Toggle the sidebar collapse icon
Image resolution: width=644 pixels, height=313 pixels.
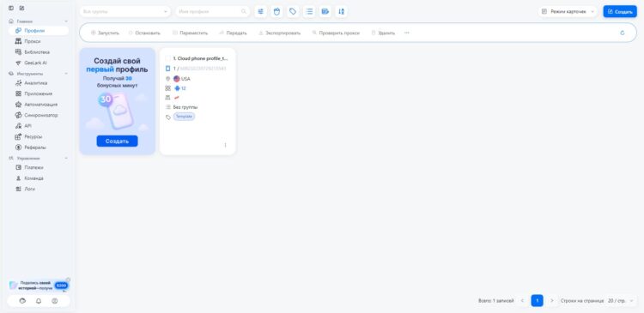click(x=11, y=9)
